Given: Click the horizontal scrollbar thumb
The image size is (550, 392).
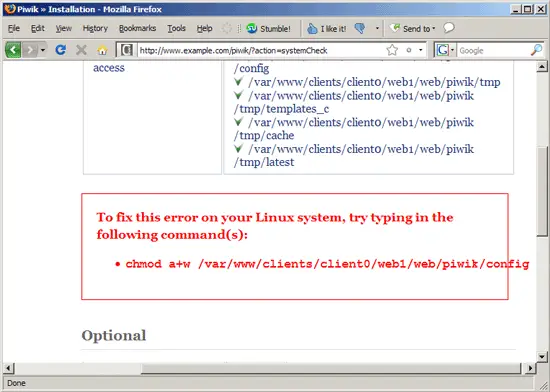Looking at the screenshot, I should [331, 368].
